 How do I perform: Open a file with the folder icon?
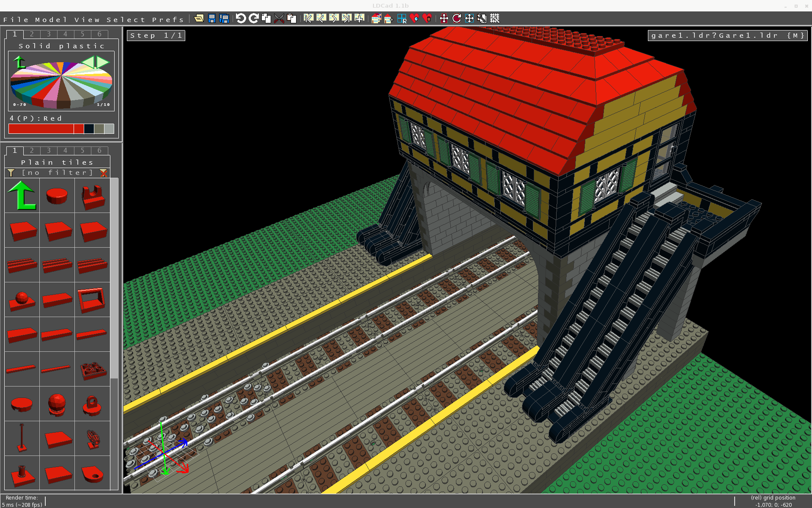click(x=199, y=19)
